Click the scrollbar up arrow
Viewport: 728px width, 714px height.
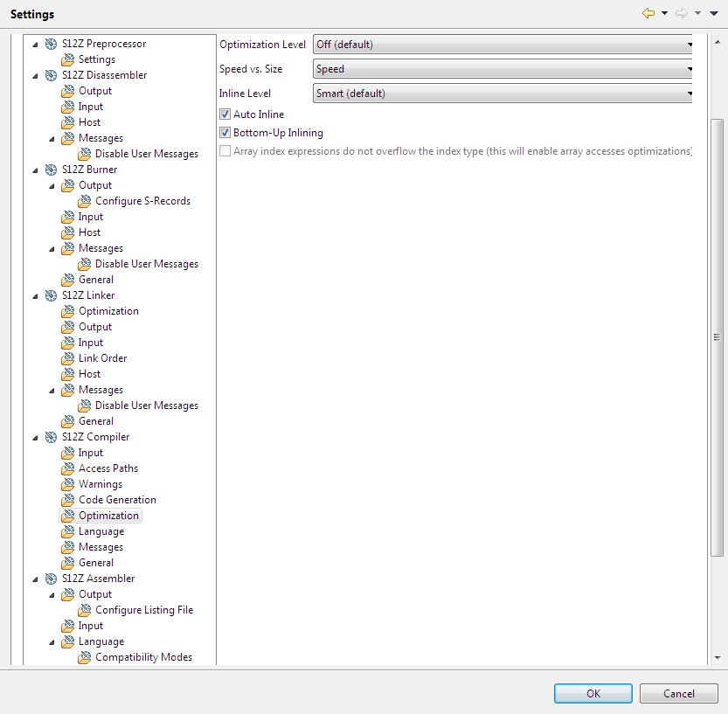coord(718,42)
